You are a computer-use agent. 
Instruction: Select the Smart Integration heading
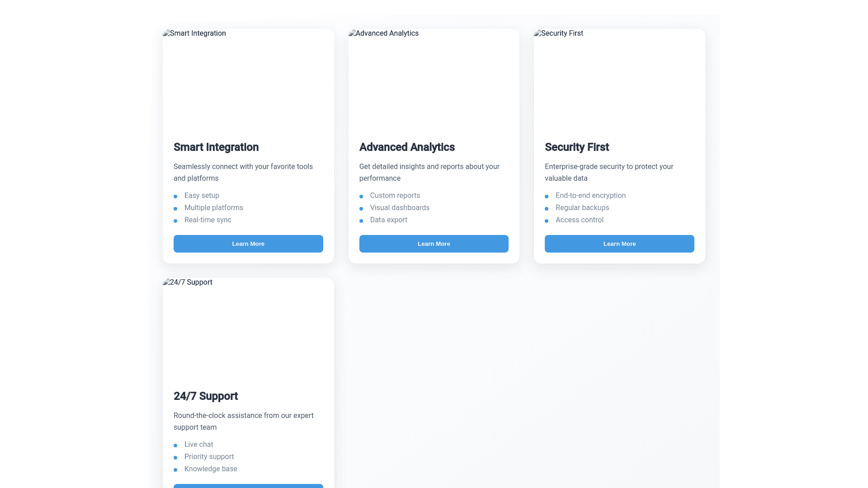point(216,147)
